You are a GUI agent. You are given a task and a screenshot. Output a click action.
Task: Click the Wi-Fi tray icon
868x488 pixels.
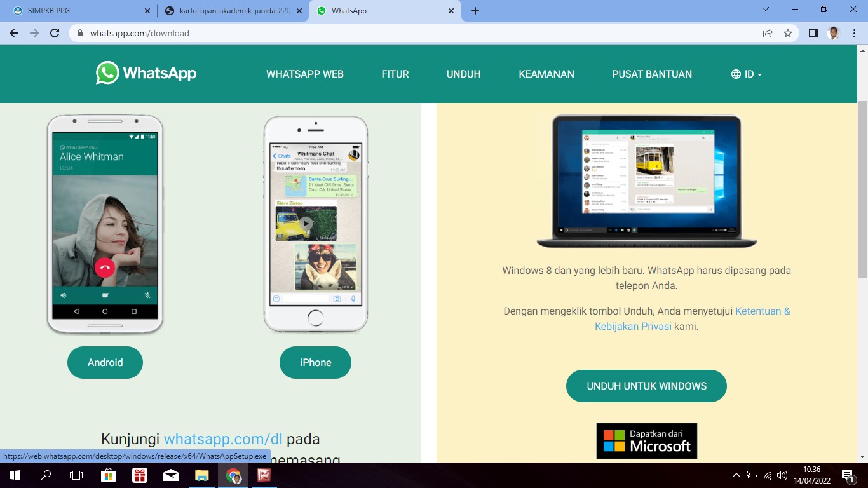(768, 475)
